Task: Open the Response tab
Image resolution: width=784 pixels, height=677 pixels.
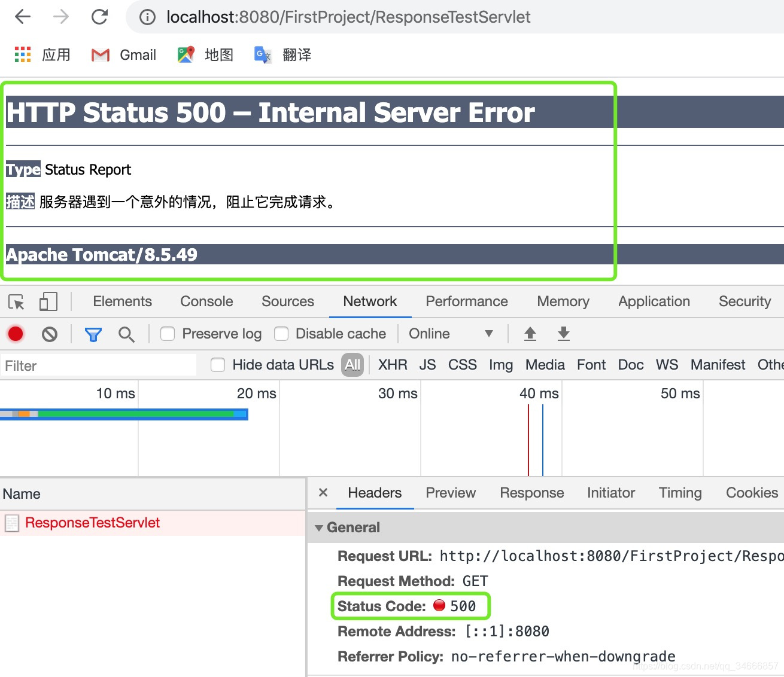Action: coord(532,493)
